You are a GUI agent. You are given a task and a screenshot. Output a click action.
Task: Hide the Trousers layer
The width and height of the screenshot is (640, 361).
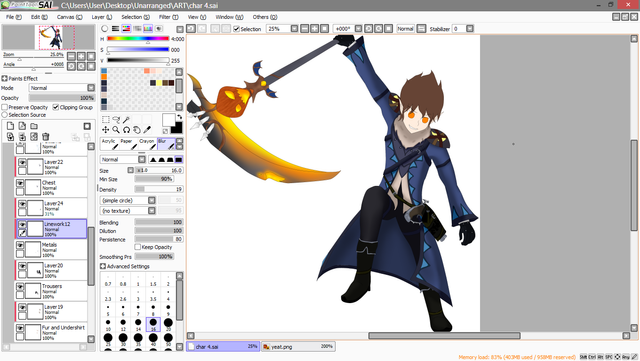pos(20,286)
